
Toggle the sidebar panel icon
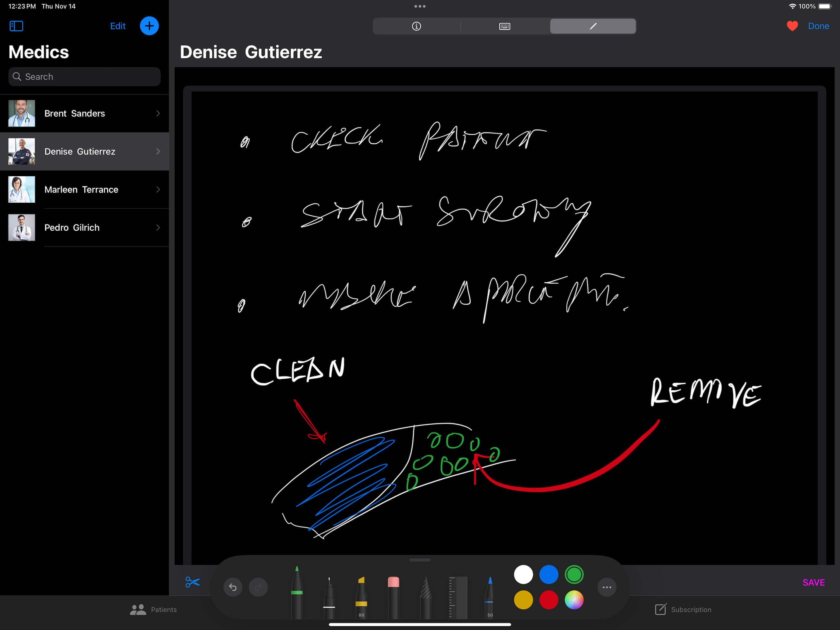pyautogui.click(x=16, y=26)
